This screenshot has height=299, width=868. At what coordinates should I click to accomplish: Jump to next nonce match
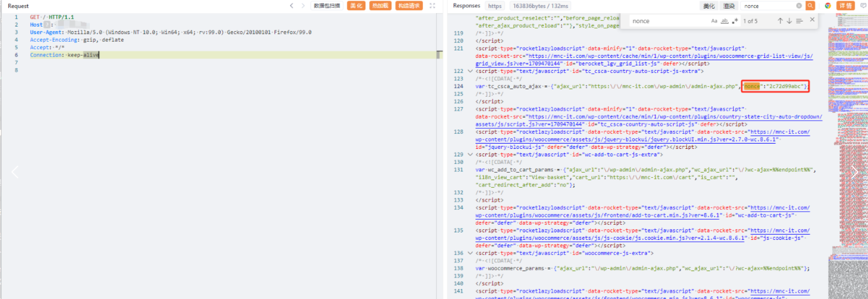[789, 21]
